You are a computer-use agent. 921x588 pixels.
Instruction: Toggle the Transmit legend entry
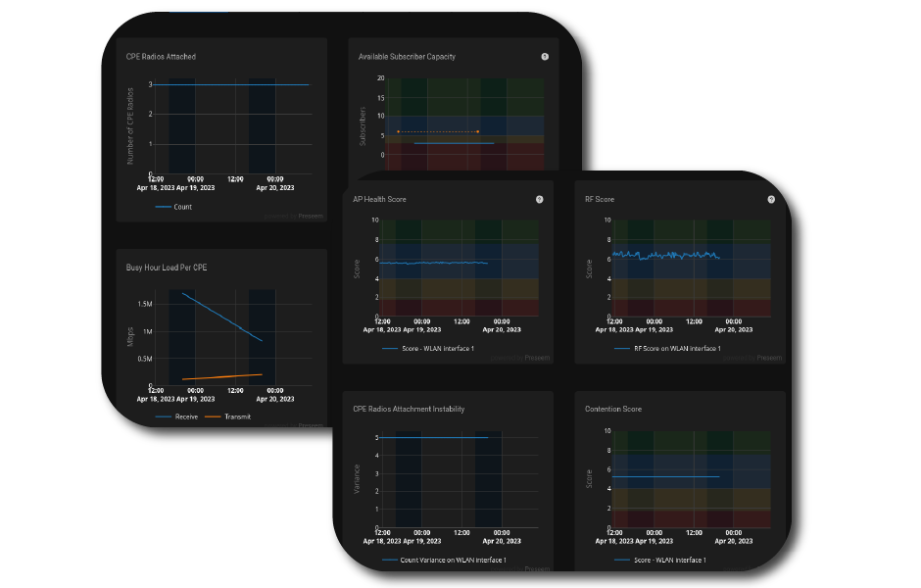tap(237, 416)
